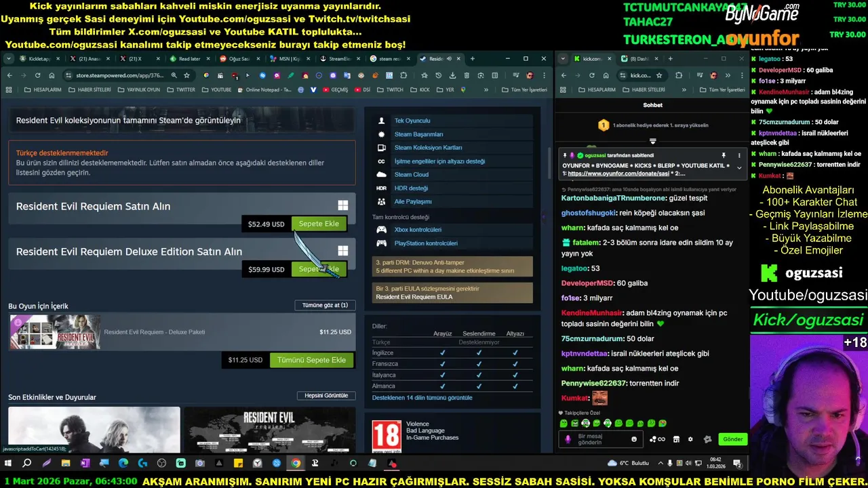The image size is (868, 488).
Task: Expand the pinned message chevron
Action: [739, 167]
